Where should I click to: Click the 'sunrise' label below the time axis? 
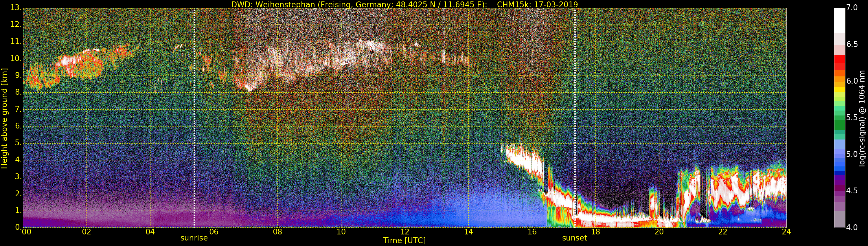tap(194, 238)
